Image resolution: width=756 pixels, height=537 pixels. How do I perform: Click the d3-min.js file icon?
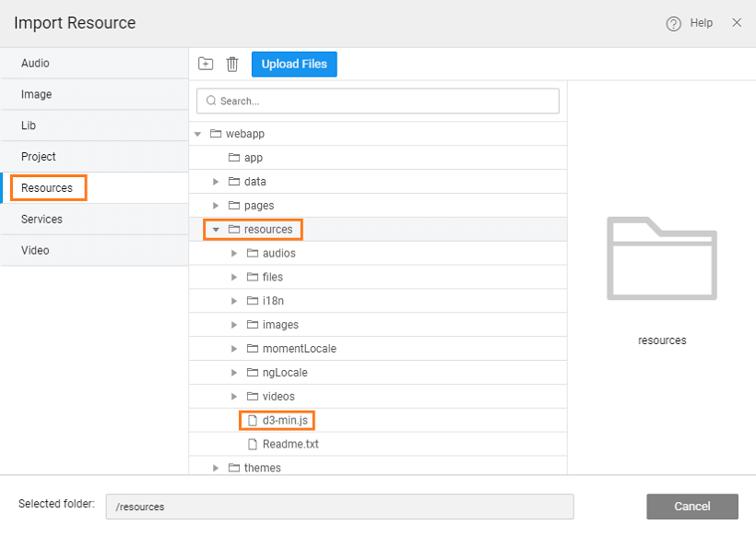click(x=252, y=421)
